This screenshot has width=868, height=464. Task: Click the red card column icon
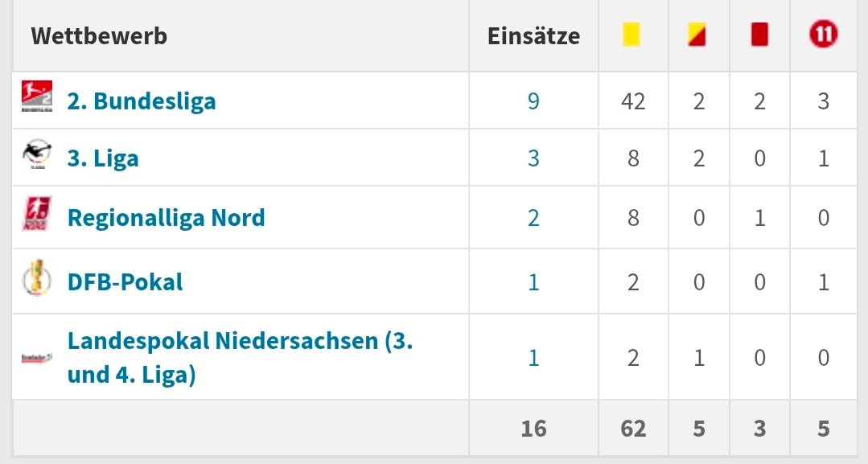pyautogui.click(x=759, y=35)
